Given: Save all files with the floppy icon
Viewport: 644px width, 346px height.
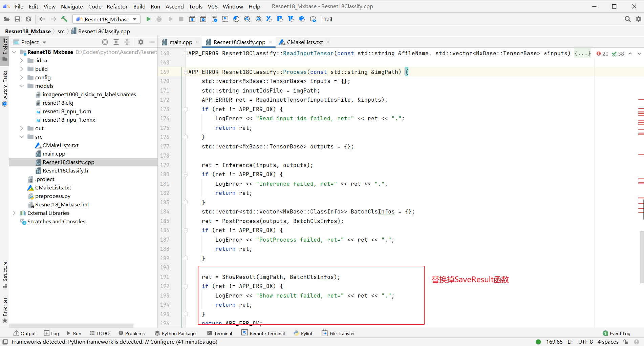Looking at the screenshot, I should (x=17, y=19).
